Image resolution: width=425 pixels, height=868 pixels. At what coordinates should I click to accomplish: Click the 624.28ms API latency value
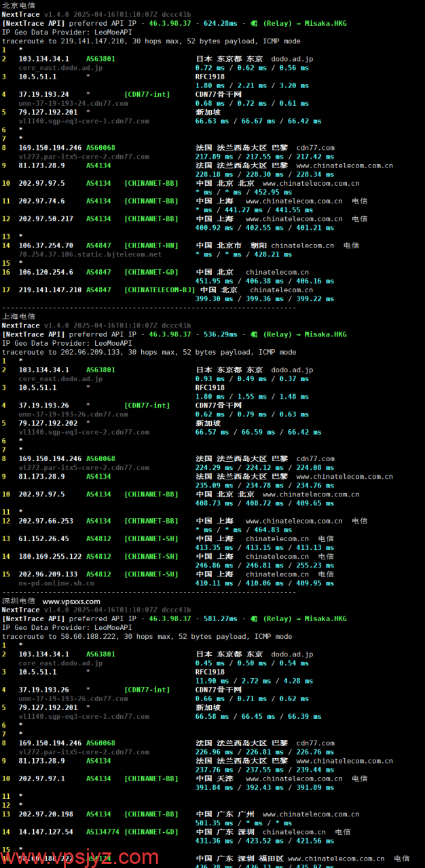click(x=220, y=23)
